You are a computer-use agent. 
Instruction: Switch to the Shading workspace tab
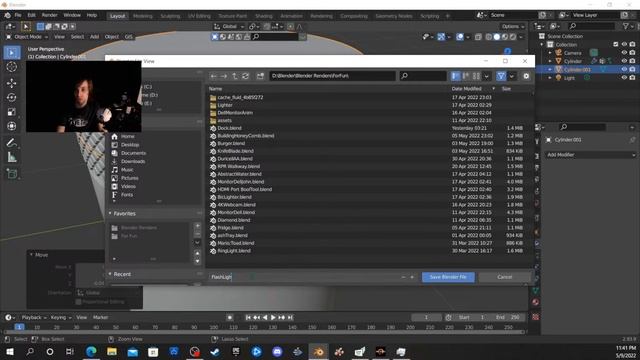pyautogui.click(x=264, y=16)
